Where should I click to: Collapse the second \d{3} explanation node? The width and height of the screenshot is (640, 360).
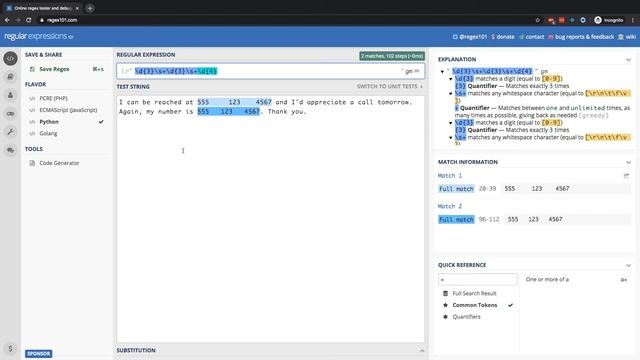coord(451,123)
